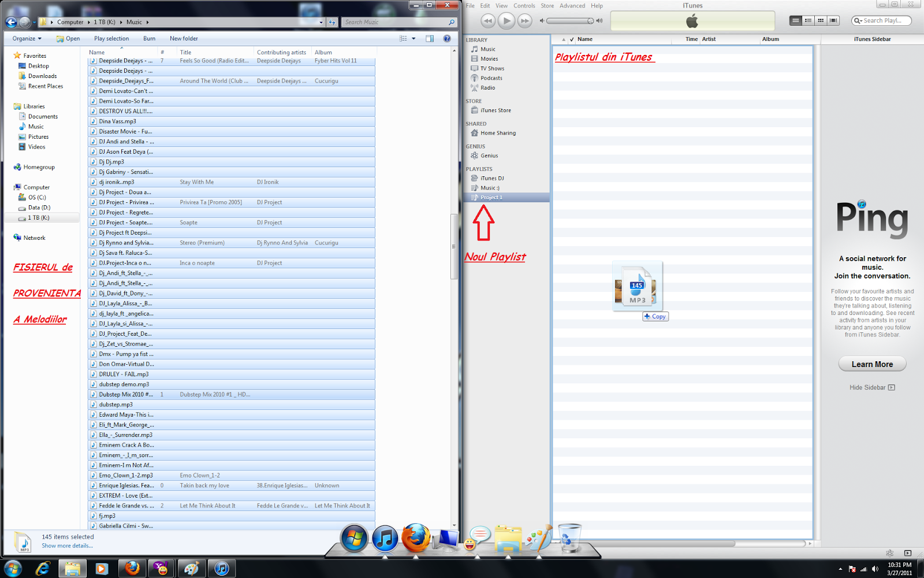Click Homegroup in navigation pane
924x578 pixels.
click(x=34, y=167)
